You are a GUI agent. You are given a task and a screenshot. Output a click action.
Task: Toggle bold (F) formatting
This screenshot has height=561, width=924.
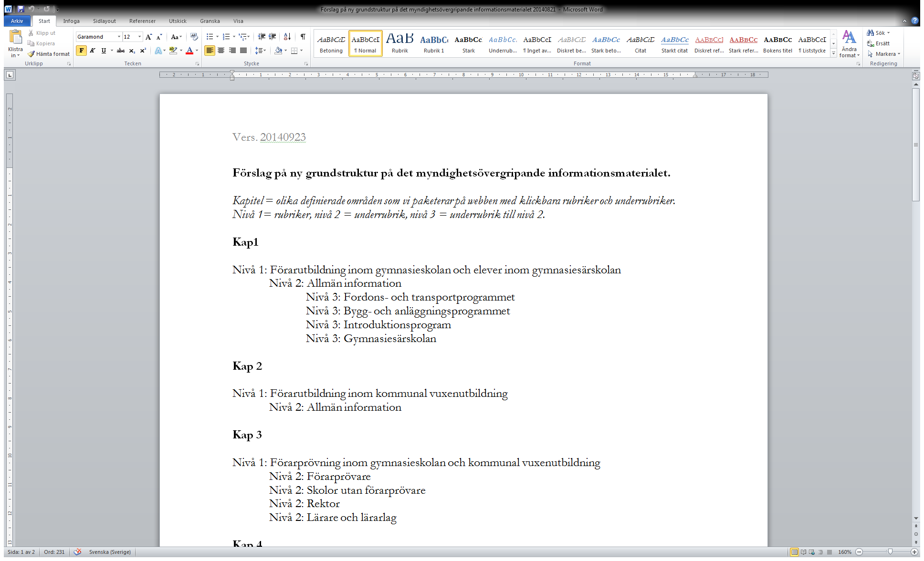[x=81, y=51]
